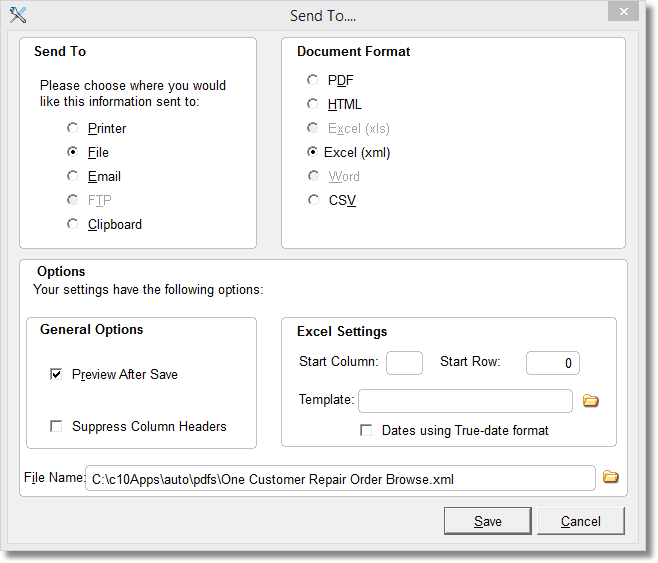Click the Start Row field

pyautogui.click(x=552, y=362)
